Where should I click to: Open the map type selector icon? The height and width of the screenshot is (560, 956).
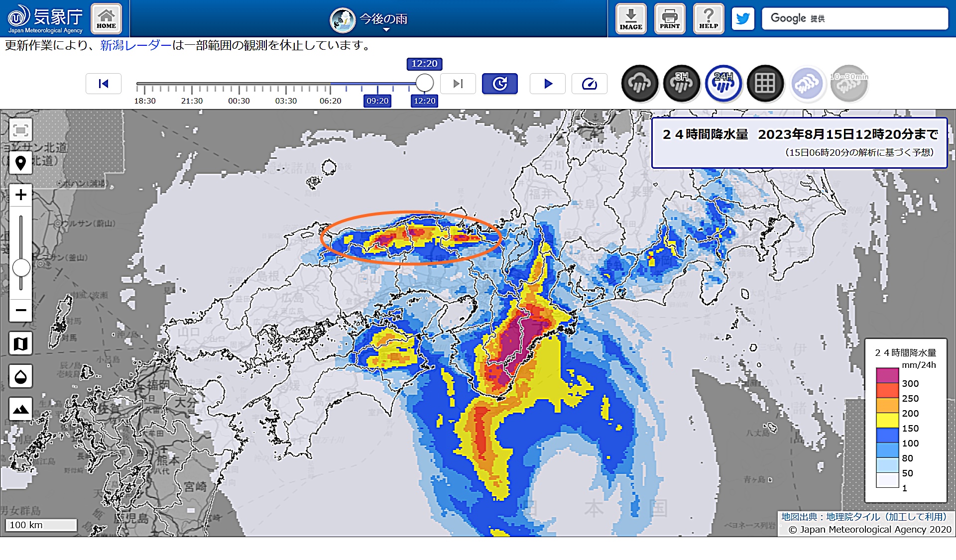tap(20, 343)
